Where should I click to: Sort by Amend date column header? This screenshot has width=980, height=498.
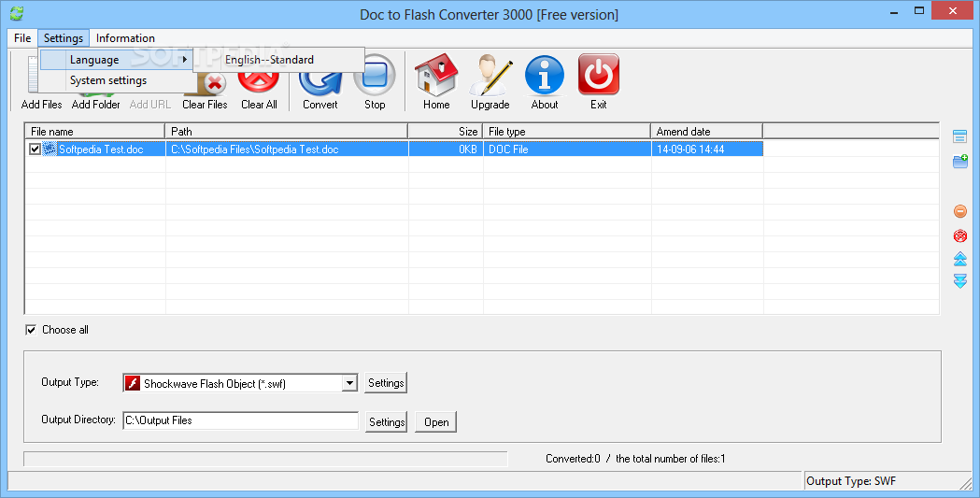707,131
